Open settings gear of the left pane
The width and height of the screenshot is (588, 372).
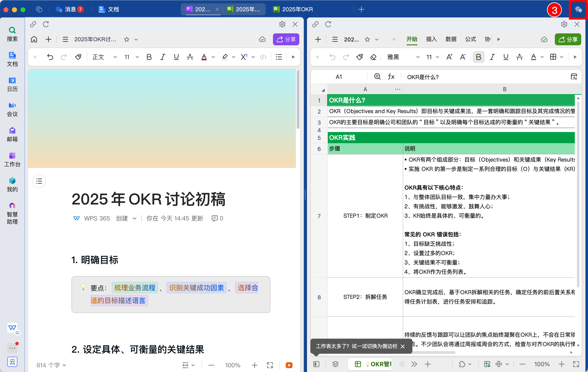(282, 24)
